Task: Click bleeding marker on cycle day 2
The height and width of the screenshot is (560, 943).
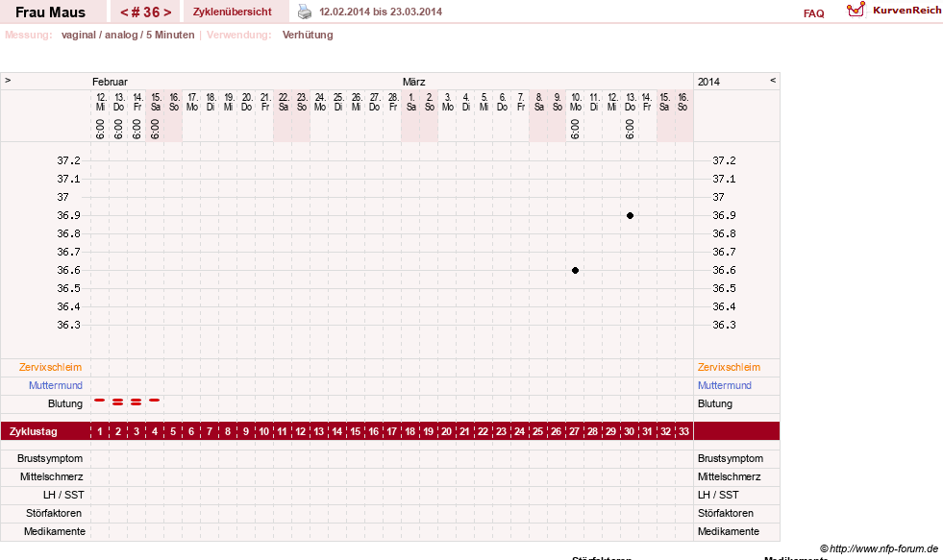Action: click(x=118, y=402)
